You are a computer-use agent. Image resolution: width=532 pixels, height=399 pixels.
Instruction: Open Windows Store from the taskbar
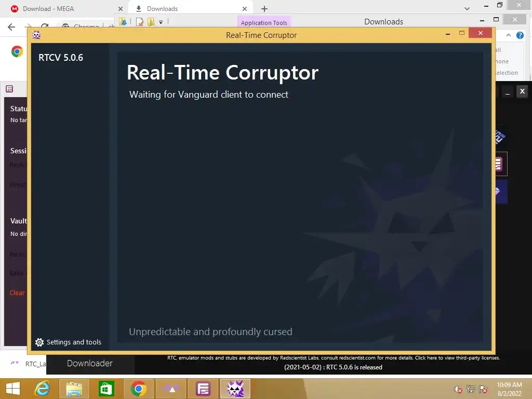[x=106, y=389]
